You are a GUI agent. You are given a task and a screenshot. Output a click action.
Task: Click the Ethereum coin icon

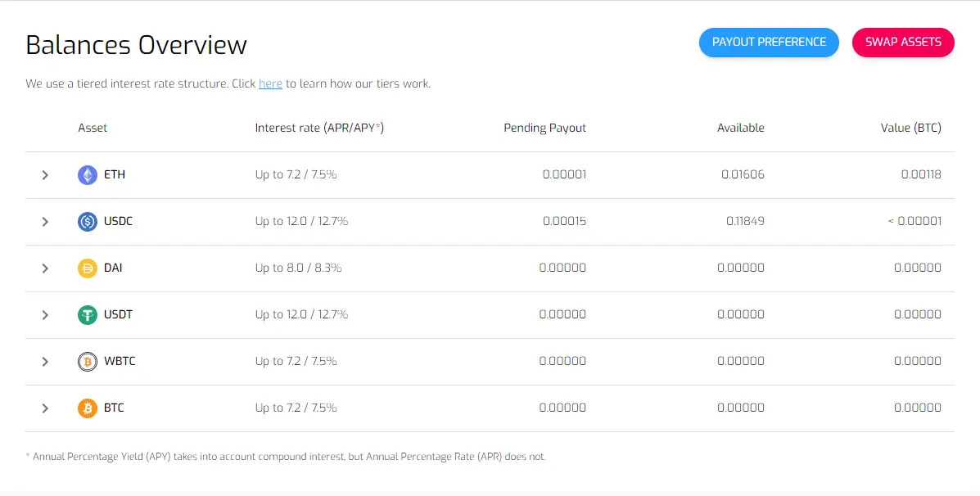pos(88,175)
